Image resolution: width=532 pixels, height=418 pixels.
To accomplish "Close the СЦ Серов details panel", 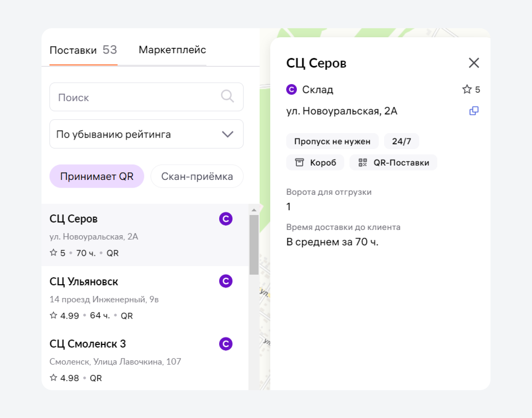I will pos(474,63).
